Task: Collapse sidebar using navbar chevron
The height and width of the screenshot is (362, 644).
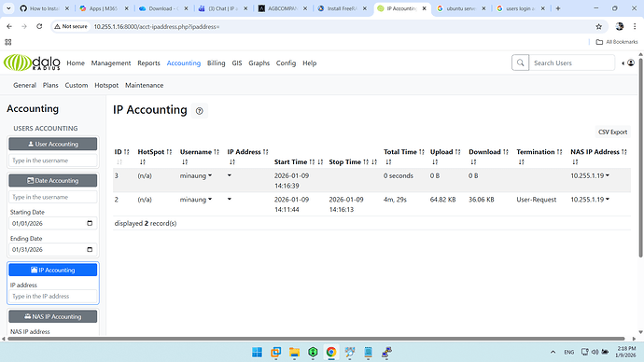Action: 623,63
